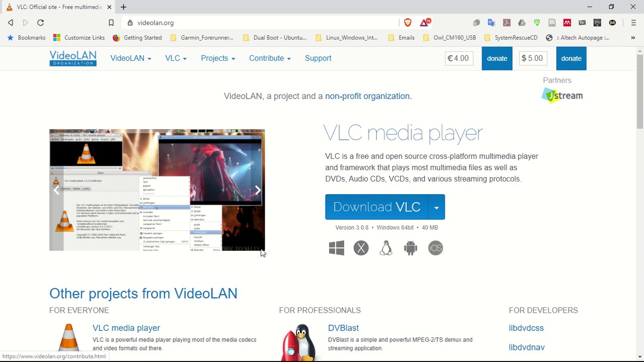The image size is (644, 362).
Task: Open the SystemRescueCD bookmark folder
Action: tap(511, 38)
